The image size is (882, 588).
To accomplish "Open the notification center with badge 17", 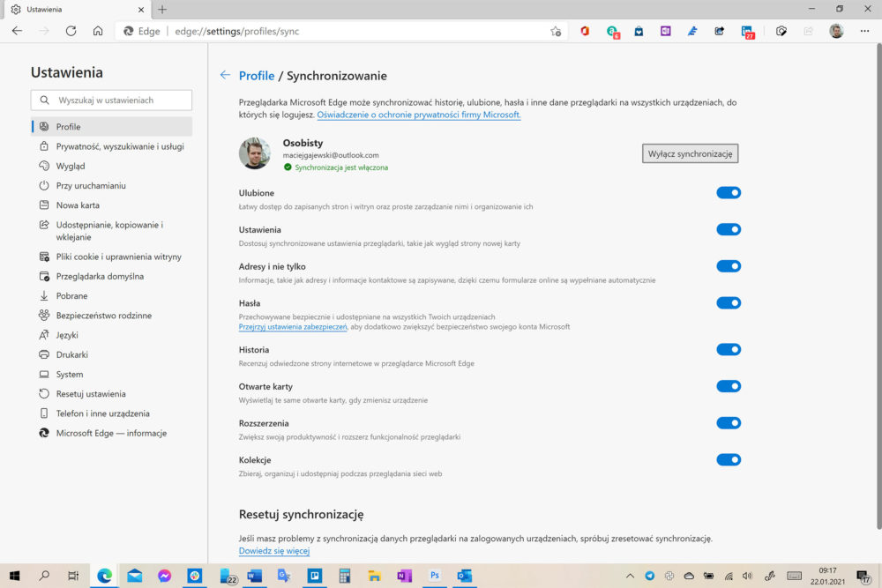I will (x=863, y=577).
